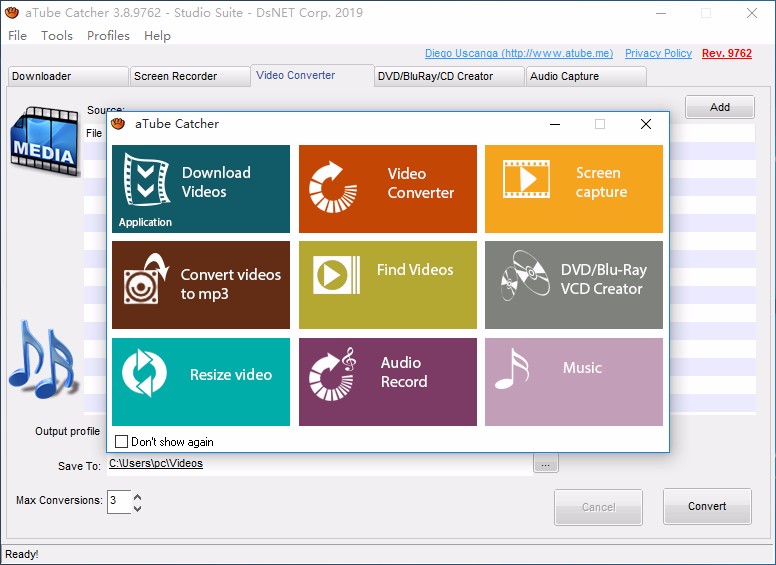Open the Download Videos tile
This screenshot has height=565, width=776.
point(201,188)
